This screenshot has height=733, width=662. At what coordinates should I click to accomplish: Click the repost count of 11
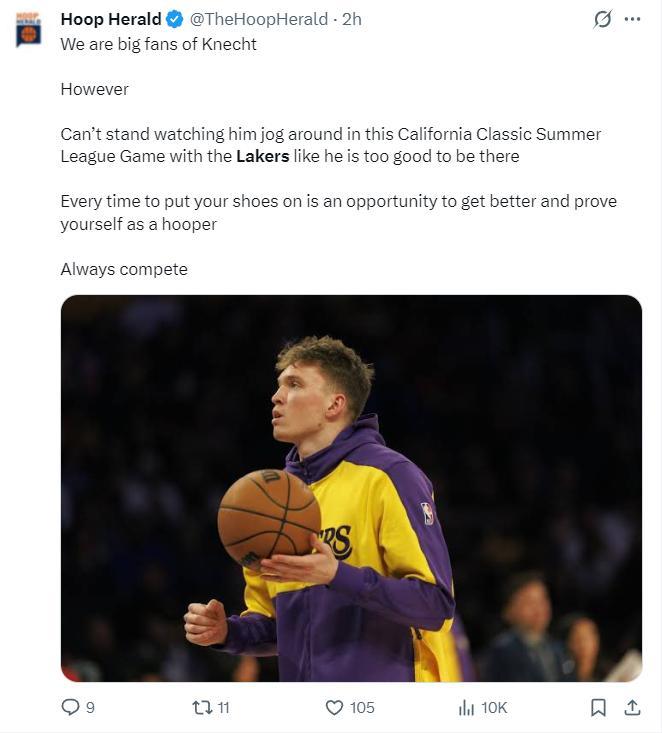pos(223,707)
